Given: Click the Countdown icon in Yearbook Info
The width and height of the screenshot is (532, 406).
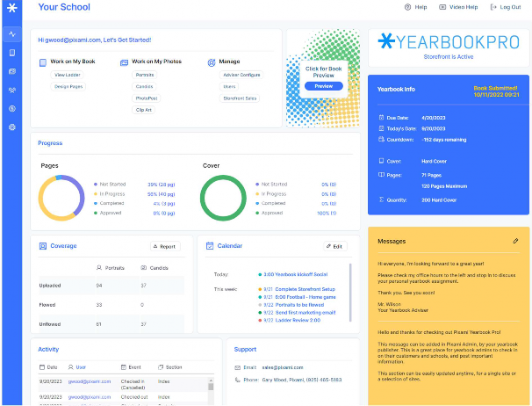Looking at the screenshot, I should click(381, 140).
